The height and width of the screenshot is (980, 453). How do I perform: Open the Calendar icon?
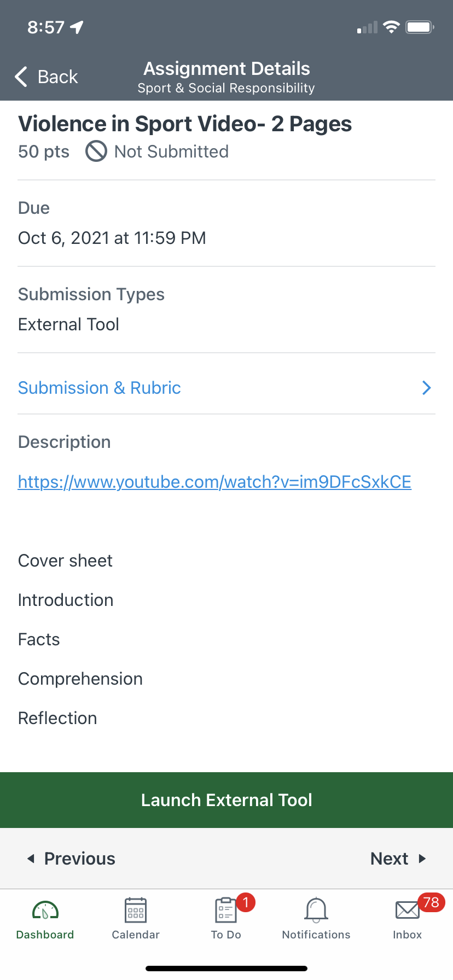point(136,911)
